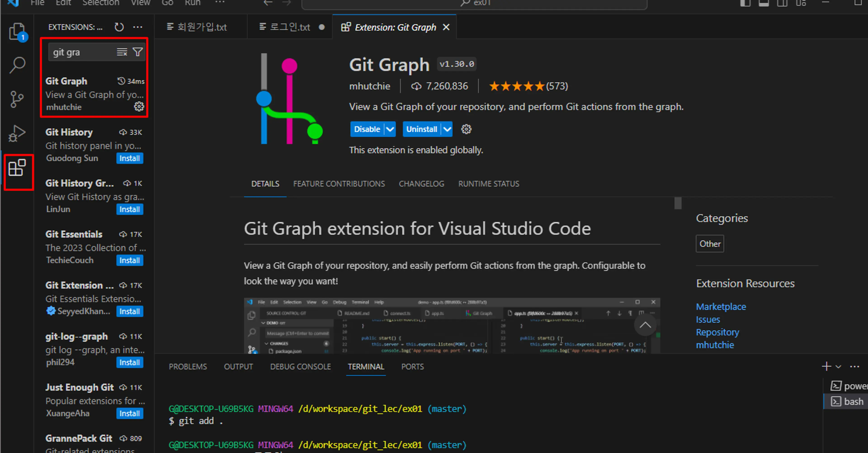
Task: Go forward with the navigation arrow
Action: [x=286, y=3]
